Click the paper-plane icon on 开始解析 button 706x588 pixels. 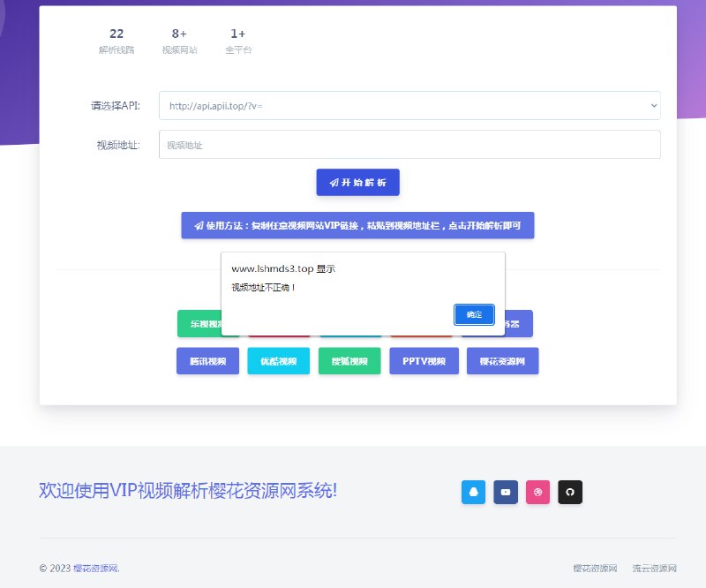point(333,183)
